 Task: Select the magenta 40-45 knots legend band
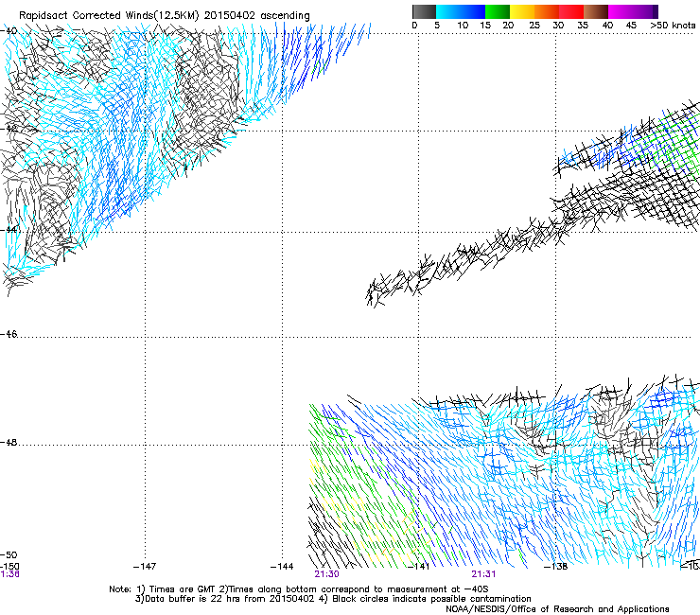pos(621,11)
